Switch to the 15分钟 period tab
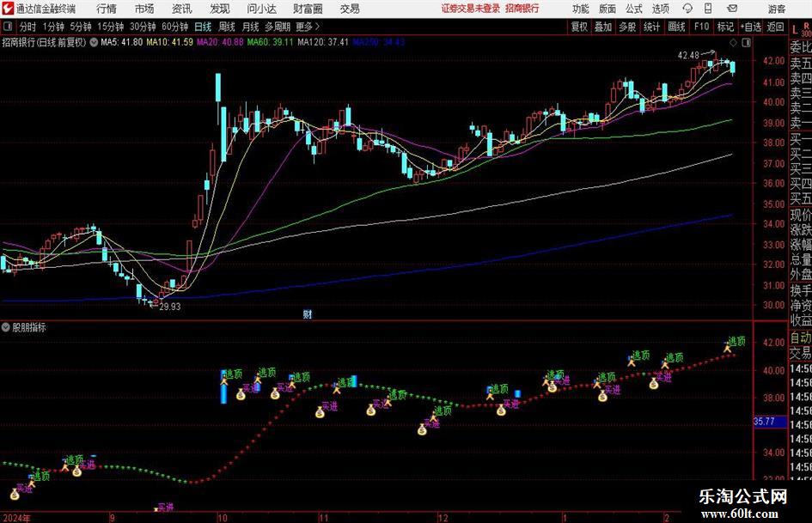The width and height of the screenshot is (812, 523). [110, 27]
